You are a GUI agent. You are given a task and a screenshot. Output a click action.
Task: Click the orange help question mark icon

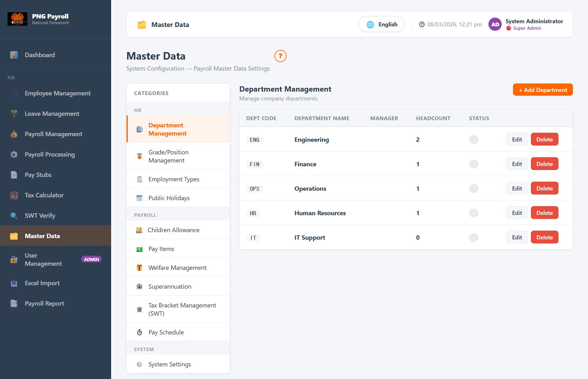280,56
